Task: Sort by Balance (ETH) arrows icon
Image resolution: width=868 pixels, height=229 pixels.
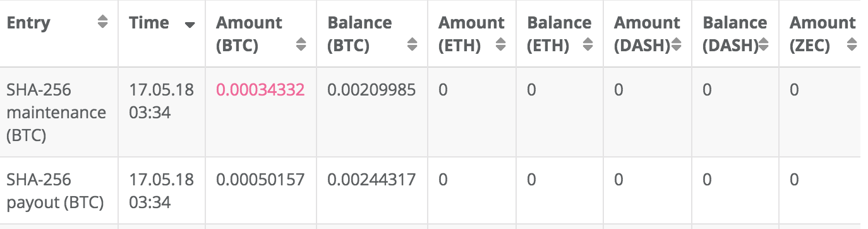Action: click(588, 45)
